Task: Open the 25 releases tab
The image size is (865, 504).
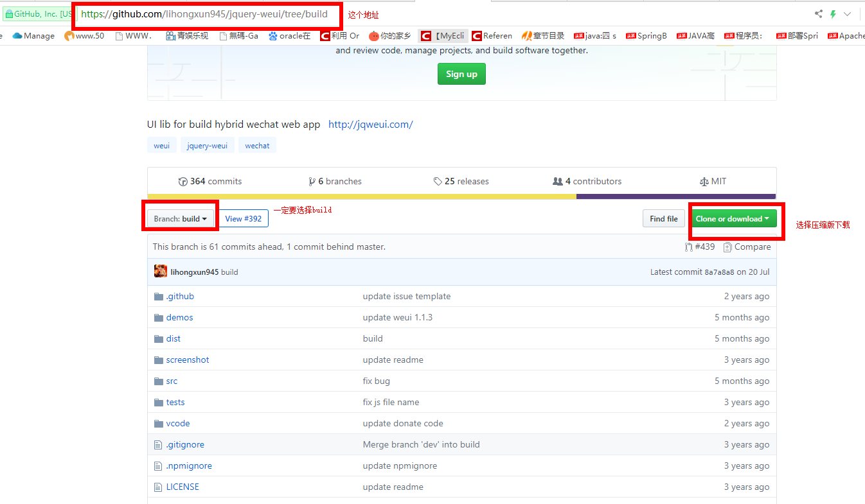Action: coord(461,182)
